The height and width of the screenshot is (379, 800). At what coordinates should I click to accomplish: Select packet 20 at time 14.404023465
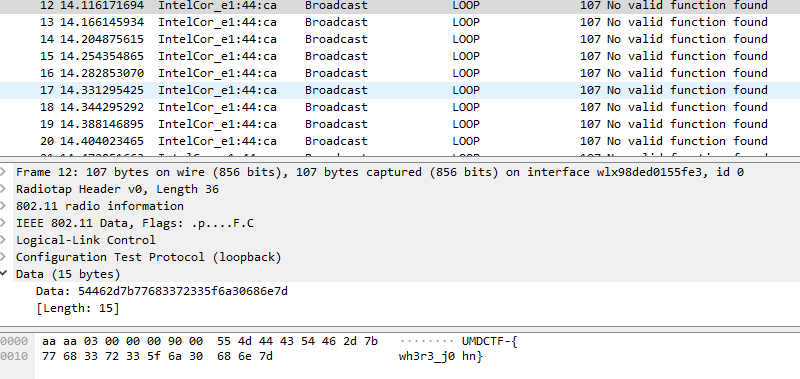(400, 141)
